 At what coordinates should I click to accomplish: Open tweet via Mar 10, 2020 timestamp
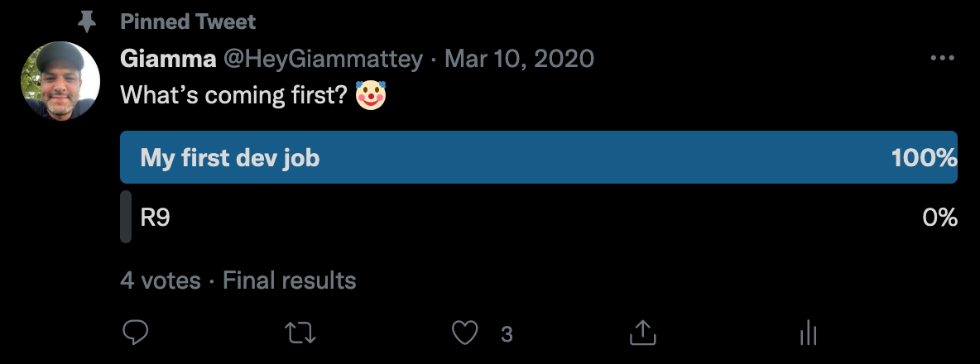(x=519, y=59)
